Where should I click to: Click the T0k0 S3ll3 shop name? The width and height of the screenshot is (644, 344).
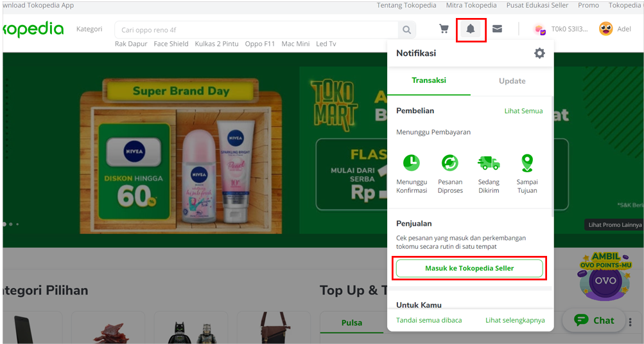pos(570,29)
